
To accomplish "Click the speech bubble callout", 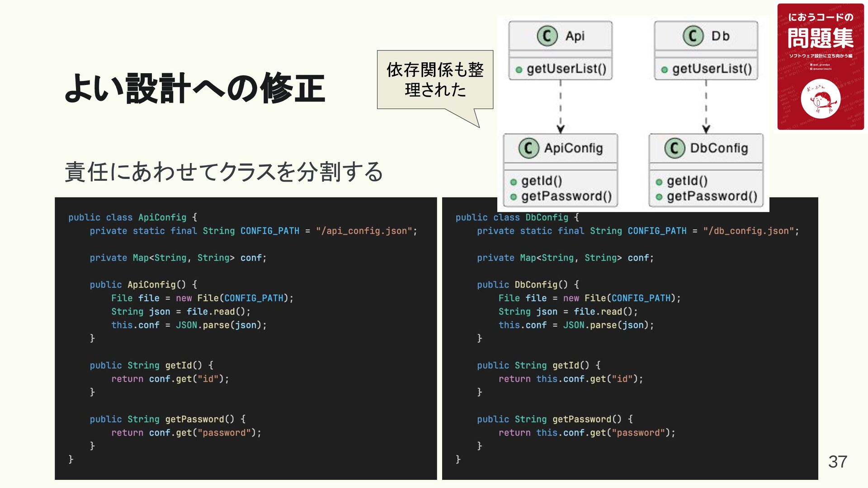I will (435, 80).
